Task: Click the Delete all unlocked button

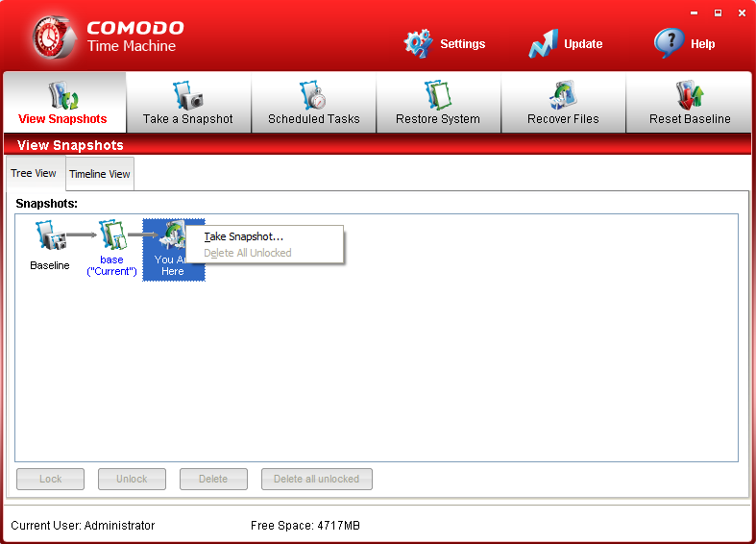Action: point(316,479)
